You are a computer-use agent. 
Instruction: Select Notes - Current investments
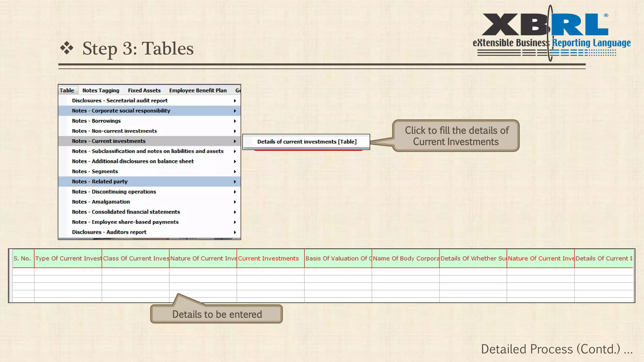[149, 141]
